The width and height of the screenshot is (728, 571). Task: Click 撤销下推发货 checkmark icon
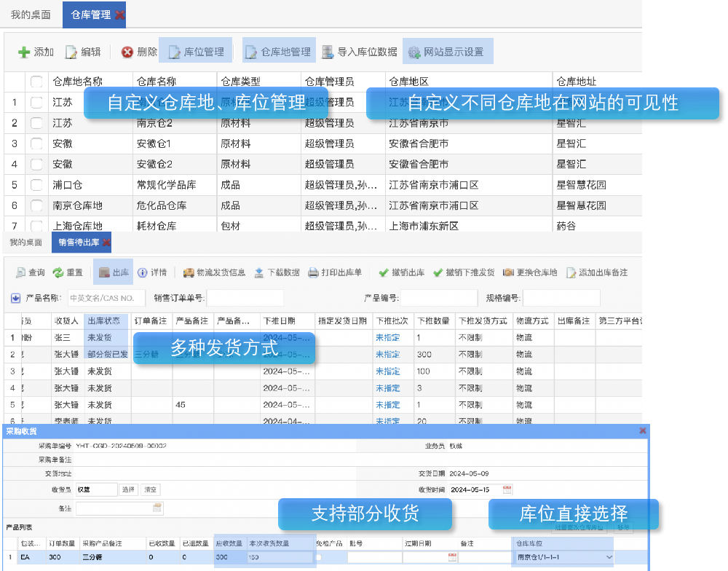438,272
